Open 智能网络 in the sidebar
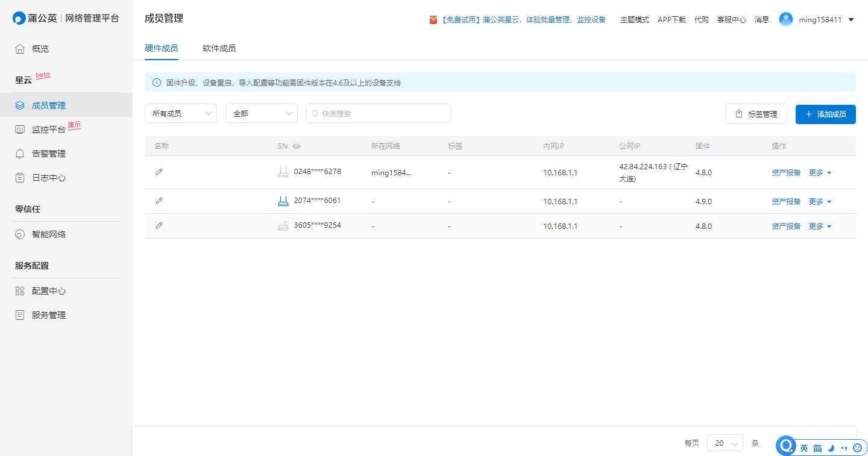The image size is (868, 456). 48,234
